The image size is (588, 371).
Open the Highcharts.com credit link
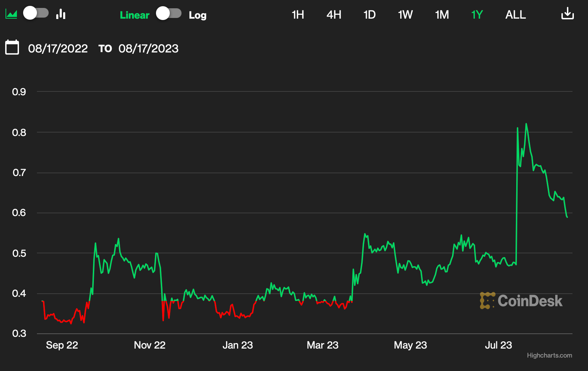[549, 355]
